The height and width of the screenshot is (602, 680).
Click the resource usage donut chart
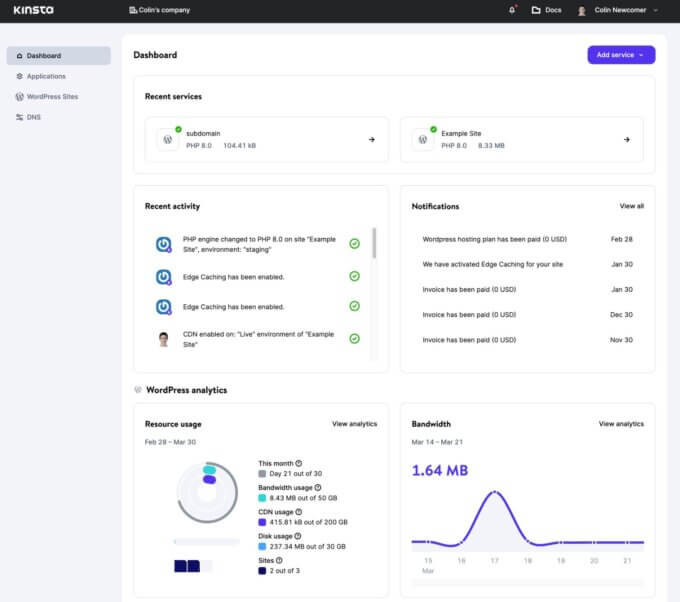click(207, 493)
